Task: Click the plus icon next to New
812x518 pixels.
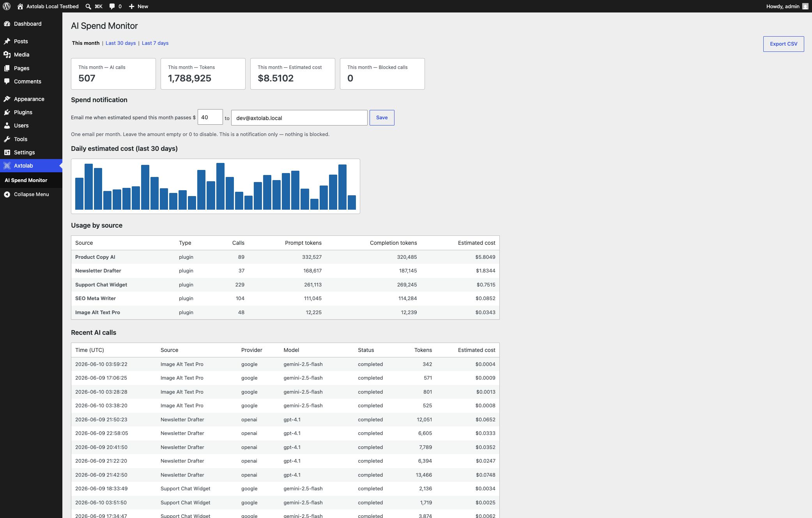Action: 132,6
